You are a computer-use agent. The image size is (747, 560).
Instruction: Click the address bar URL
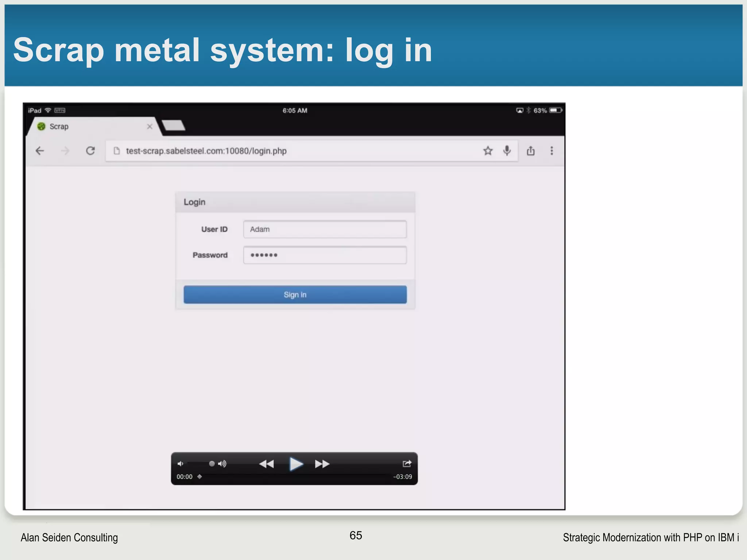(x=206, y=151)
